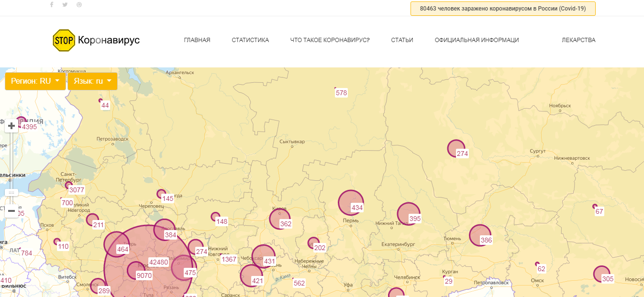Image resolution: width=644 pixels, height=297 pixels.
Task: Open the СТАТИСТИКА menu item
Action: click(x=250, y=40)
